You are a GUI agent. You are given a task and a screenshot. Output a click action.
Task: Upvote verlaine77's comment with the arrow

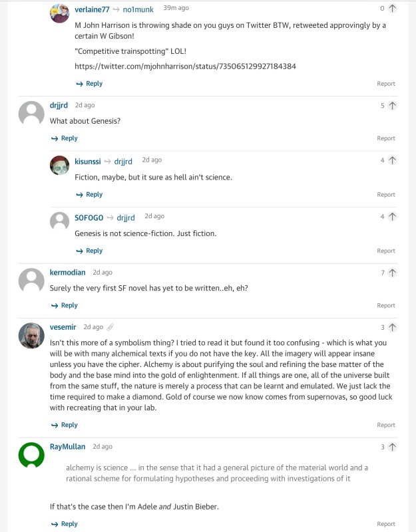point(393,9)
